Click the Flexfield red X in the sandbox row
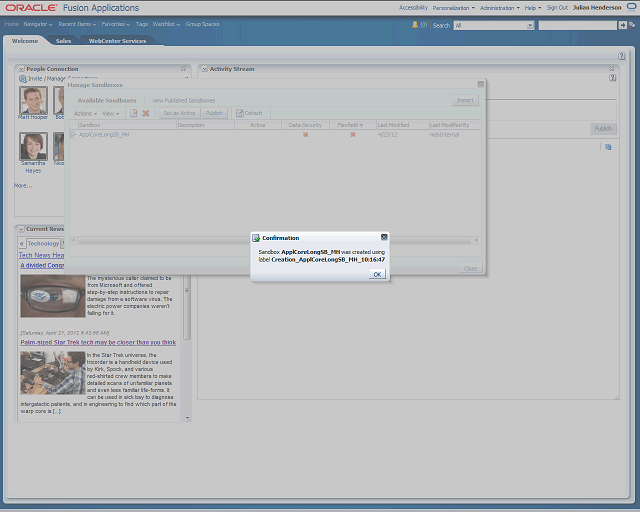The image size is (640, 512). click(x=353, y=134)
